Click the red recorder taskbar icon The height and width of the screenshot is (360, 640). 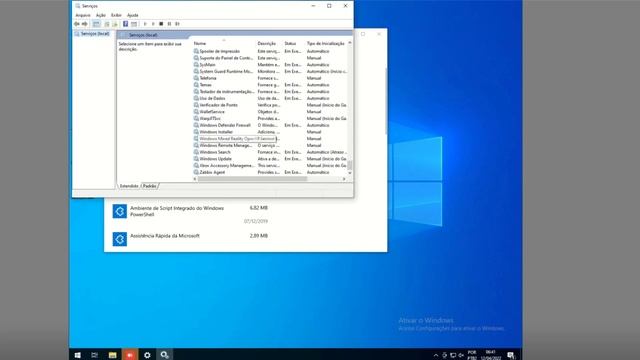pyautogui.click(x=130, y=355)
